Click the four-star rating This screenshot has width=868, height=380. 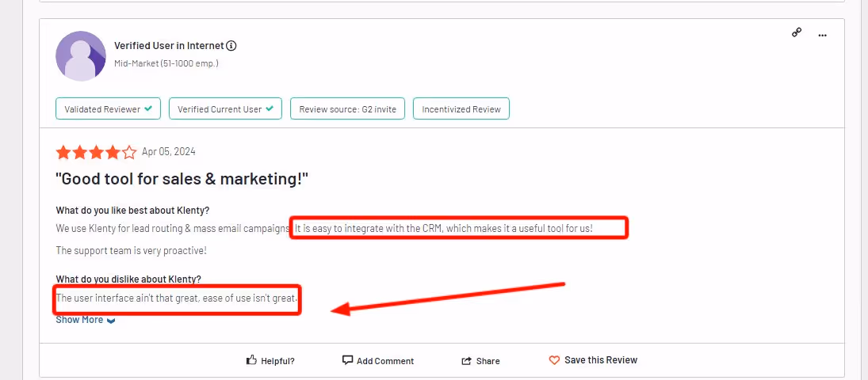click(96, 152)
